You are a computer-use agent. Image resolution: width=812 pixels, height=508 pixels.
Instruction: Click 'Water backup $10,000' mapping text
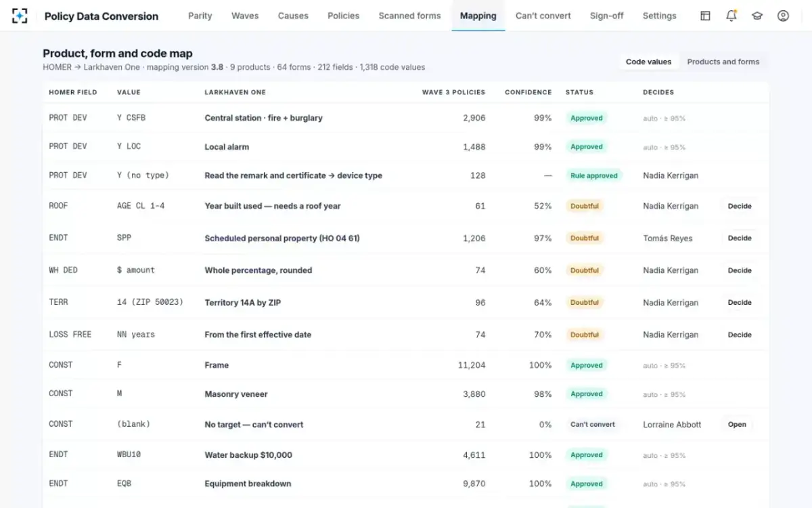pyautogui.click(x=248, y=455)
